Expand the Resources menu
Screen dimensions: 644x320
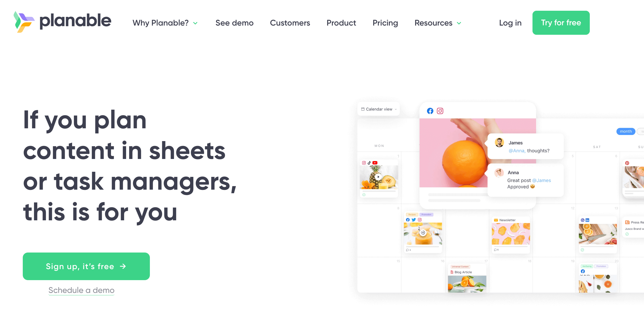coord(437,22)
